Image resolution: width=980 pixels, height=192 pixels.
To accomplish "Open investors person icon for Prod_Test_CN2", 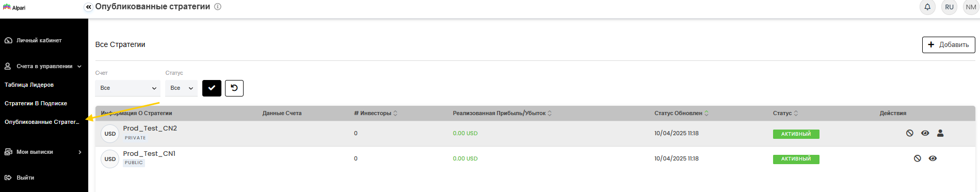I will [940, 133].
